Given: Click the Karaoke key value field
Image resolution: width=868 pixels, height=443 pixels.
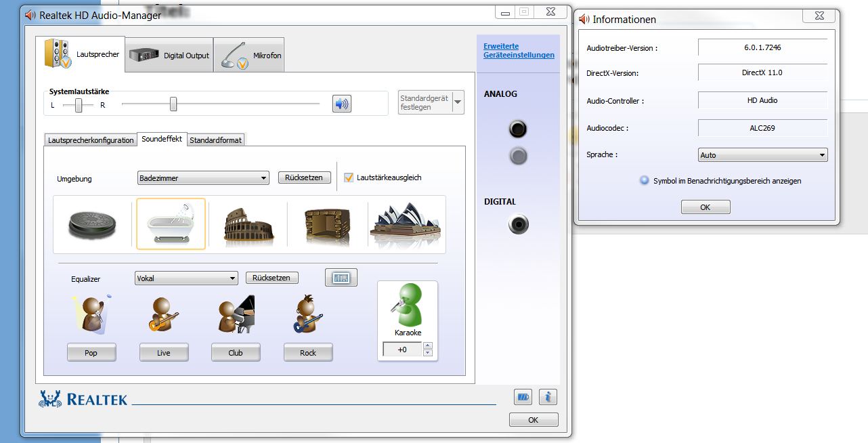Looking at the screenshot, I should pyautogui.click(x=402, y=350).
